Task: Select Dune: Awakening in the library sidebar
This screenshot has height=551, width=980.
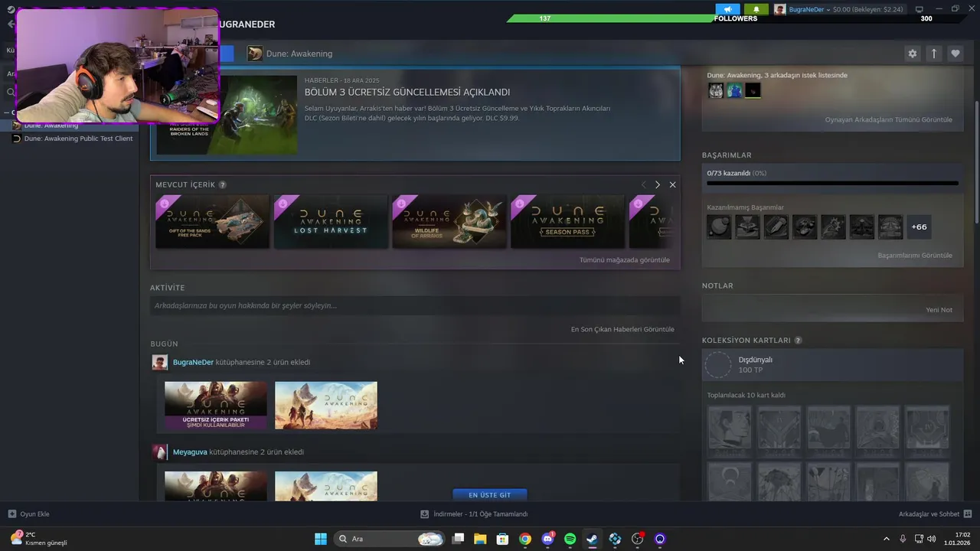Action: pyautogui.click(x=51, y=126)
